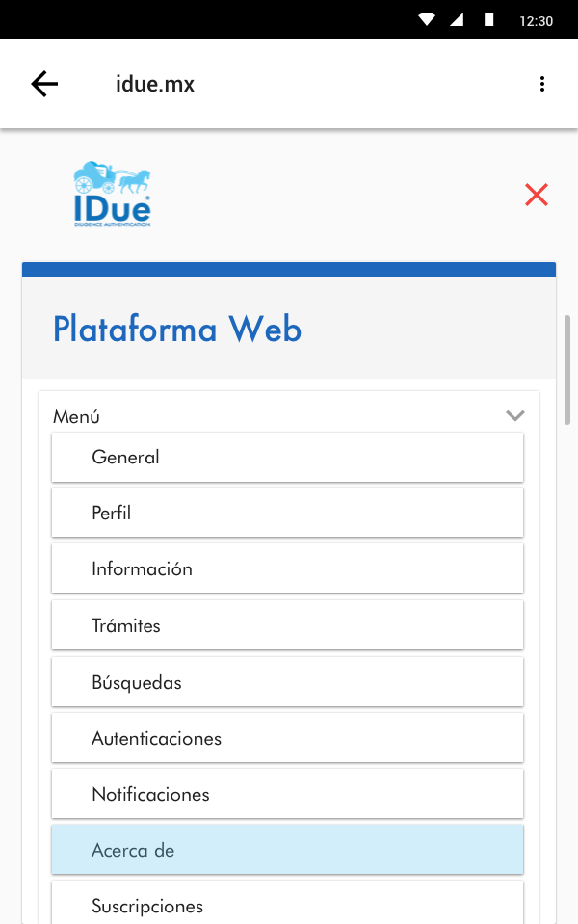
Task: Select the General menu item
Action: [287, 458]
